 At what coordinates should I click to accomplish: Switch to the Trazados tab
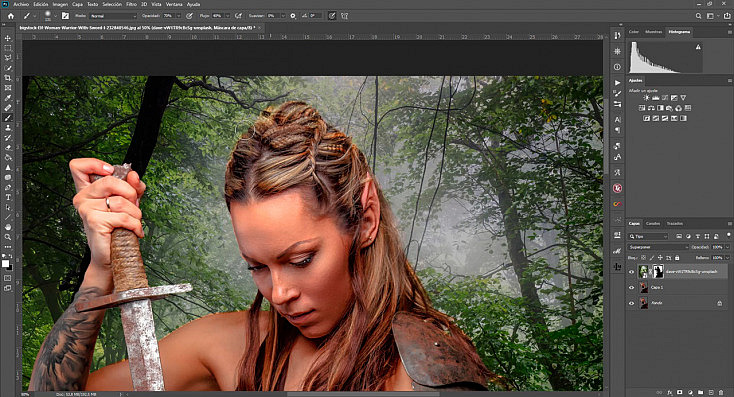(x=675, y=224)
